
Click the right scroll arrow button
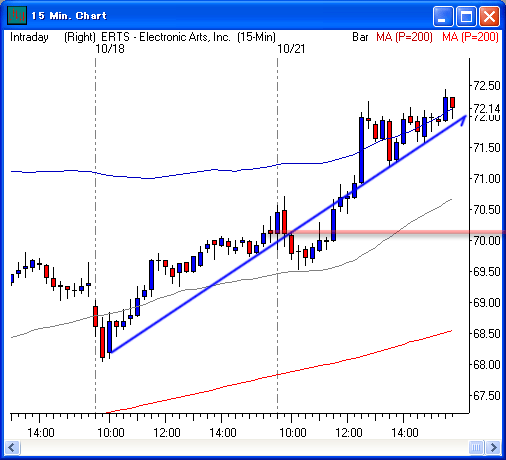point(493,447)
